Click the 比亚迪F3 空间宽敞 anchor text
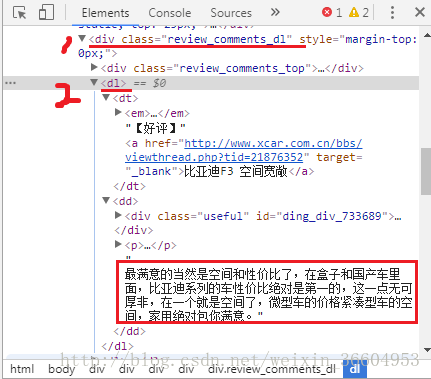Viewport: 431px width, 379px height. click(235, 171)
